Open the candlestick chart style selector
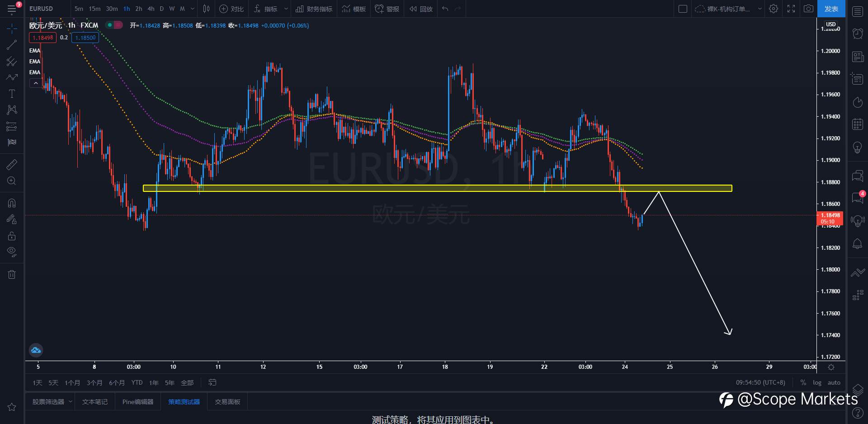Screen dimensions: 868x424 coord(207,9)
